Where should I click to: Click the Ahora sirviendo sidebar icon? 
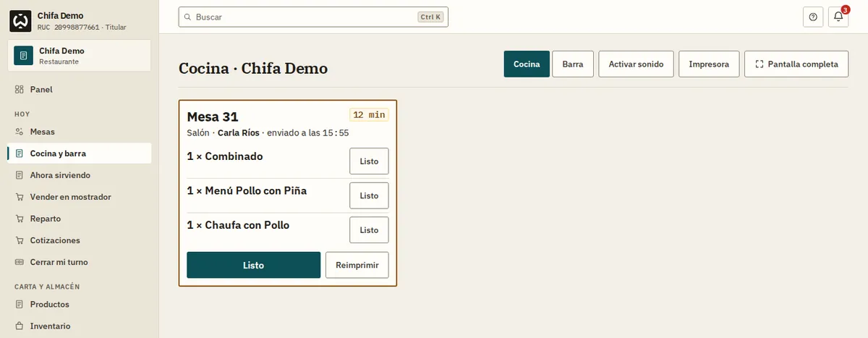click(19, 175)
